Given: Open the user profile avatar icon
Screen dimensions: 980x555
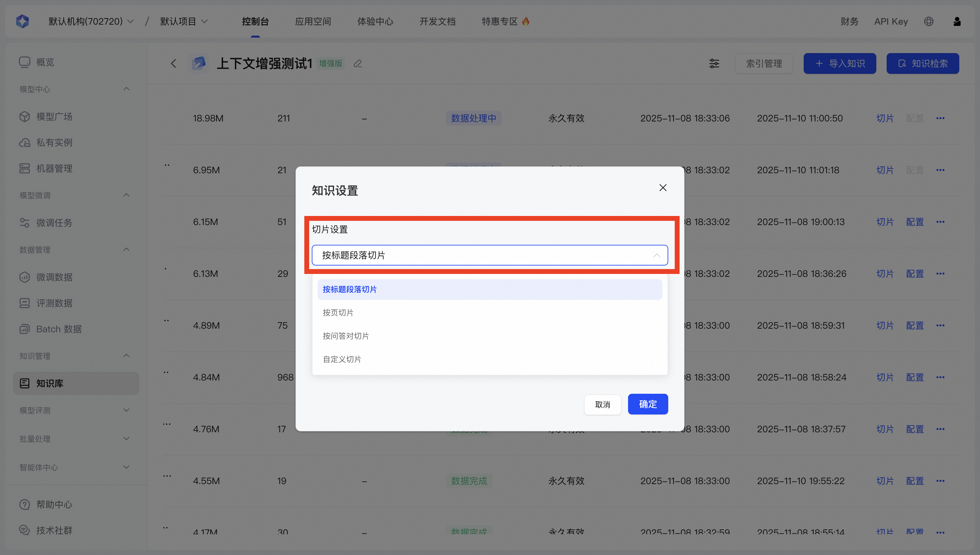Looking at the screenshot, I should (x=957, y=21).
